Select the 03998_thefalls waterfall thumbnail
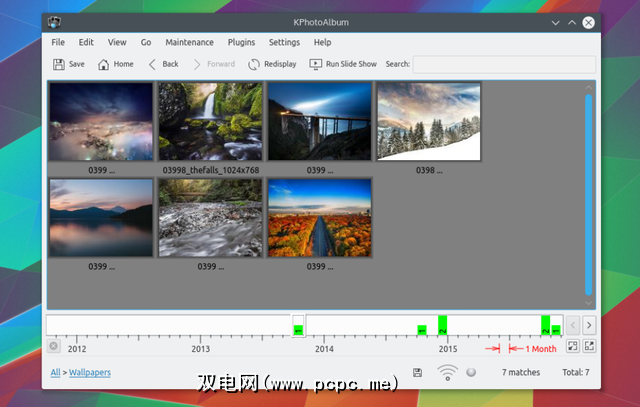 pyautogui.click(x=211, y=121)
